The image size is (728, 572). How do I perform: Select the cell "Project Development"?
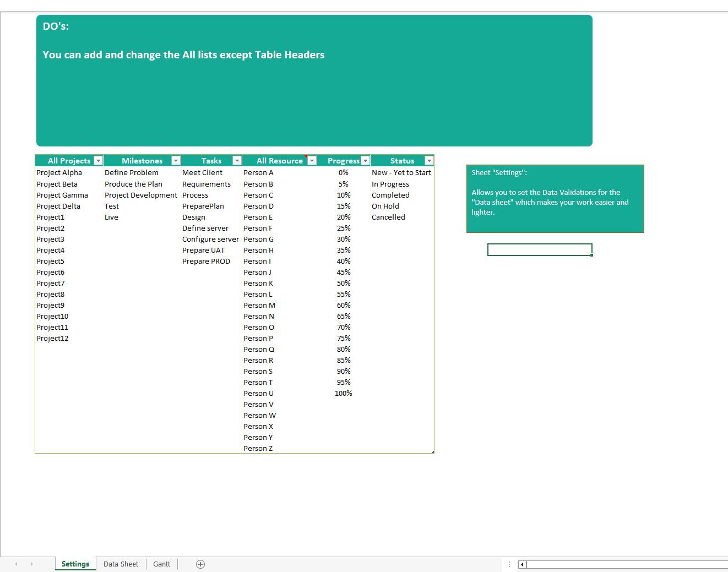point(142,195)
